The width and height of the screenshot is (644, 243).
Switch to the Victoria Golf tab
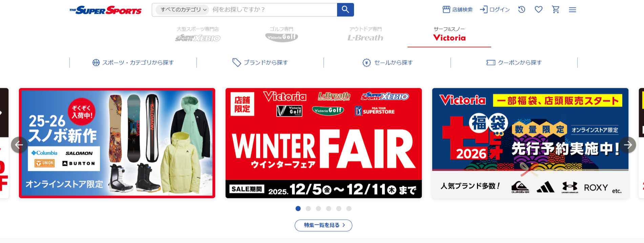[x=282, y=34]
